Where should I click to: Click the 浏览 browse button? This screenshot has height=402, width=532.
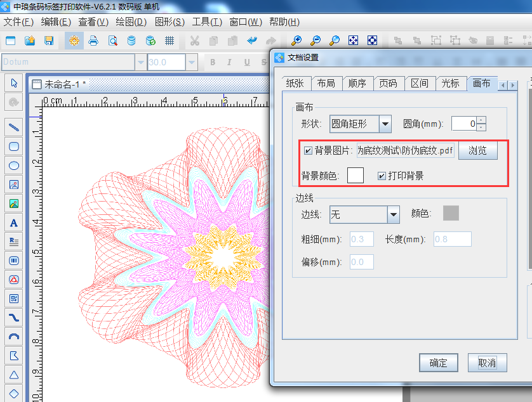coord(478,150)
